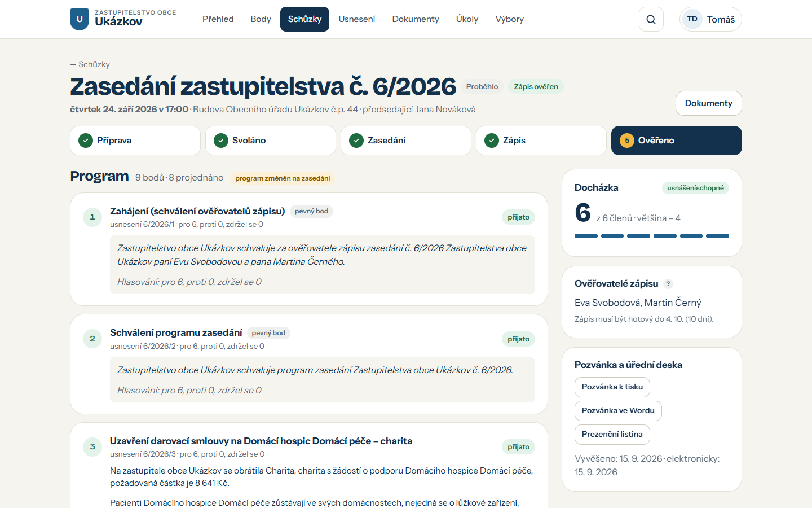This screenshot has height=508, width=812.
Task: Click the přijato badge on item 3
Action: click(518, 447)
